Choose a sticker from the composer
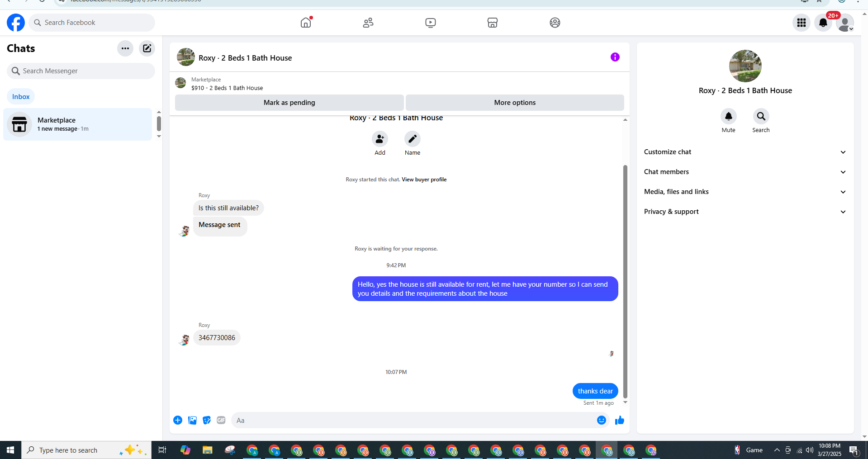 [207, 421]
